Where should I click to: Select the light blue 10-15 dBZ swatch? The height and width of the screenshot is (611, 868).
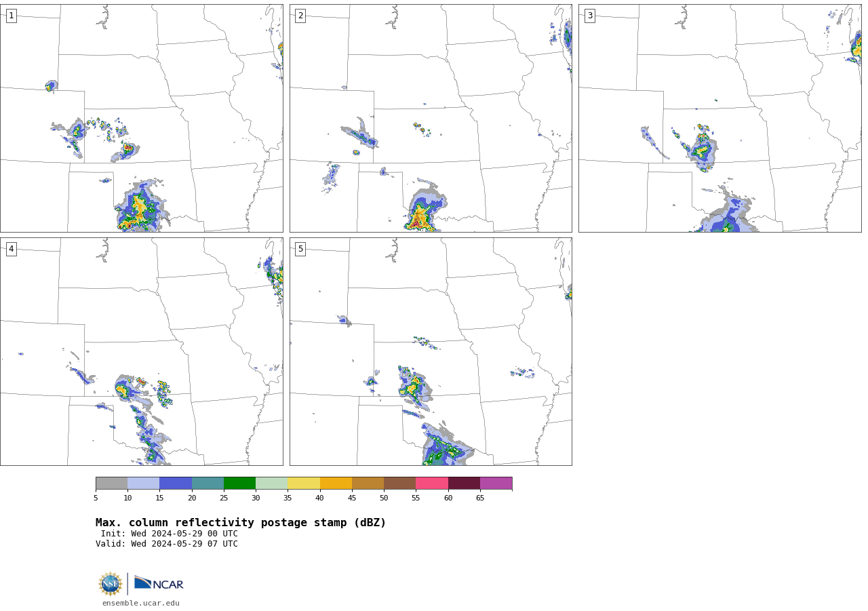click(143, 484)
